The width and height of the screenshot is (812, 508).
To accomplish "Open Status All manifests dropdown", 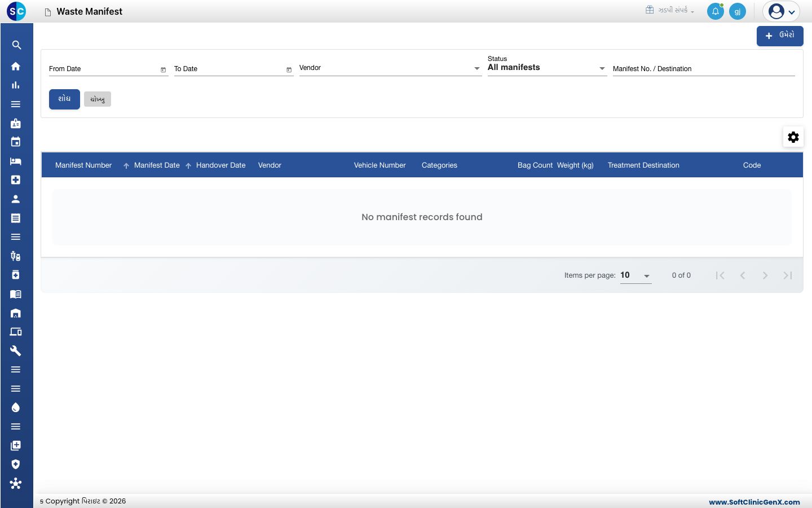I will (547, 67).
